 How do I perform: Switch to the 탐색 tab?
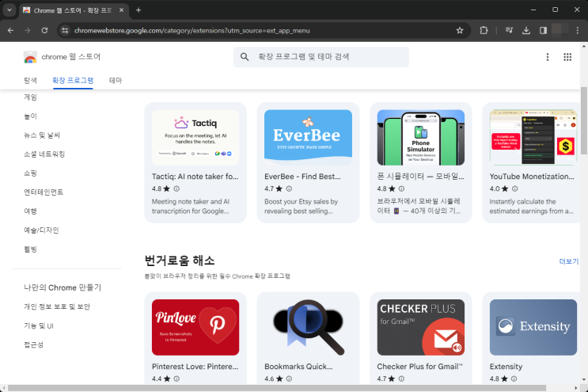coord(30,80)
